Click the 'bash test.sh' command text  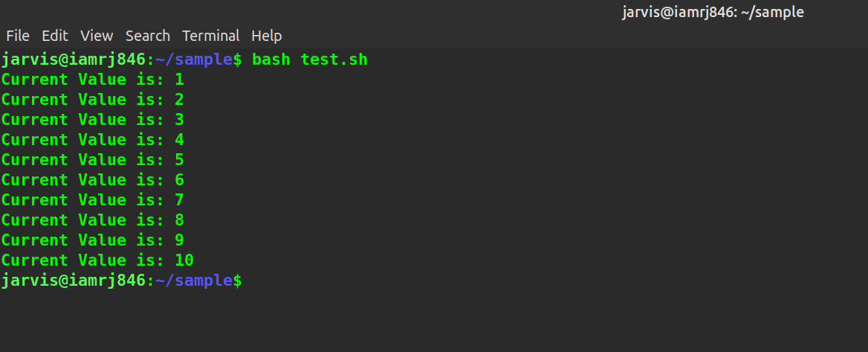point(310,60)
